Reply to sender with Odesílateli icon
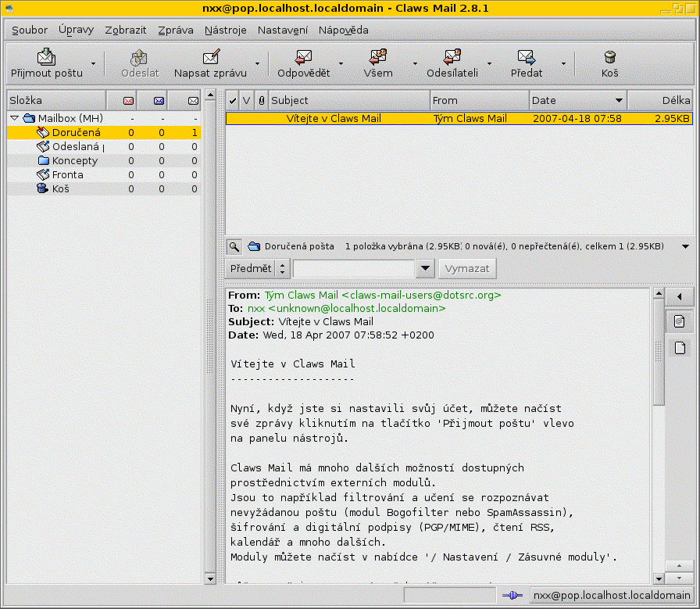Viewport: 700px width, 609px height. click(452, 57)
